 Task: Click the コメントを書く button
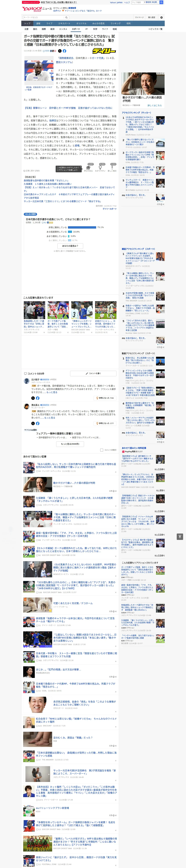[93, 373]
